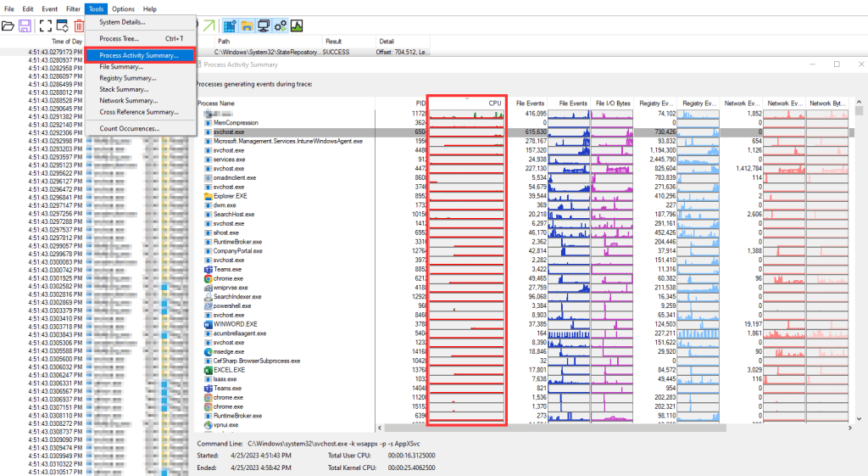Select the WINWORD.EXE process icon

point(209,324)
